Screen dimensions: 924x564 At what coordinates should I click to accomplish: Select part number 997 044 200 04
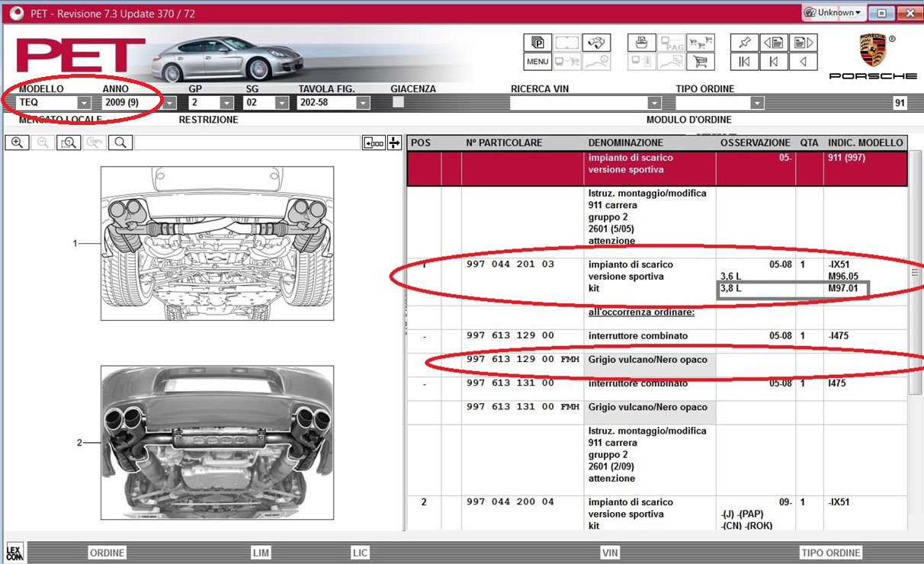coord(511,502)
